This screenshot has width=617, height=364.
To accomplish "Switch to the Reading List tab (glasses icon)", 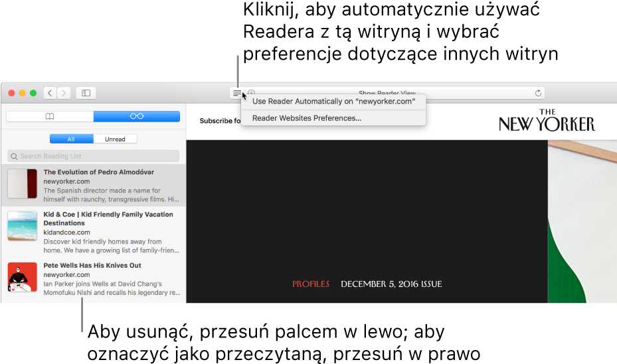I will coord(137,116).
